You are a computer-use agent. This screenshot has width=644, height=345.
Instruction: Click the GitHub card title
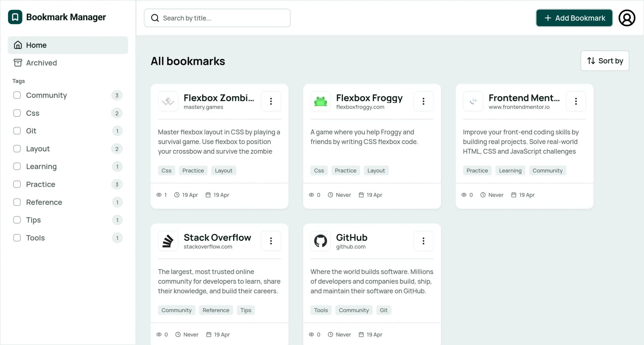[352, 238]
